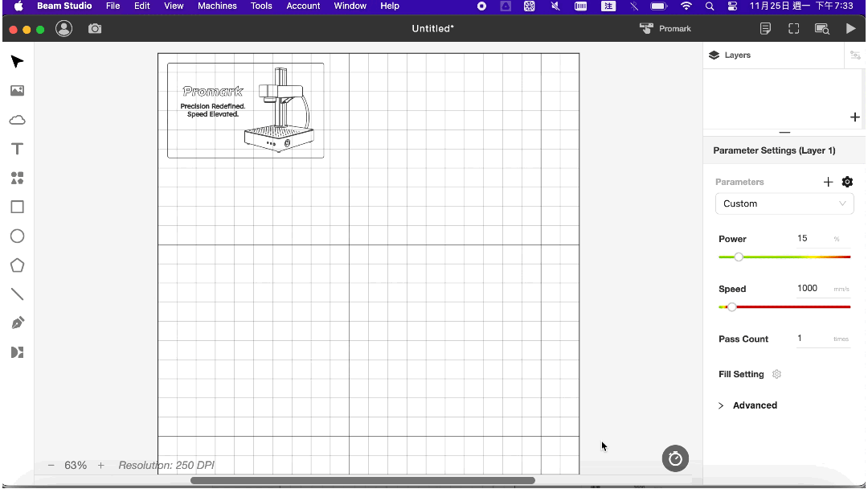Add a new layer with plus

[854, 117]
